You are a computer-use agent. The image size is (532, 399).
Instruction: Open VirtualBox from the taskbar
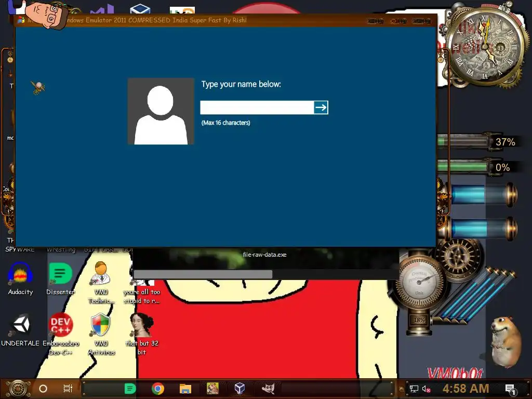tap(240, 389)
